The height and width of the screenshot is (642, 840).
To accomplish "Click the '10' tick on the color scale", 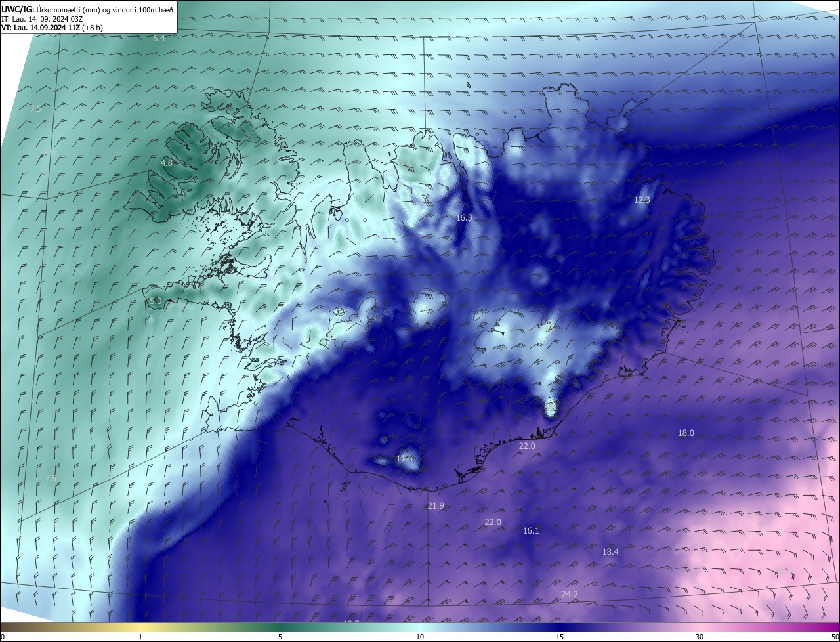I will pos(420,637).
